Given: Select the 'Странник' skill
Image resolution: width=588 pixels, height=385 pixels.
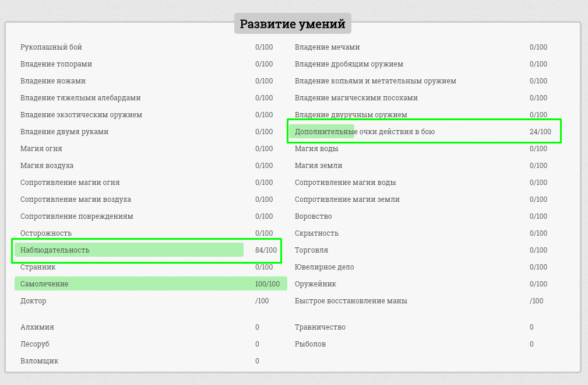Looking at the screenshot, I should 38,267.
